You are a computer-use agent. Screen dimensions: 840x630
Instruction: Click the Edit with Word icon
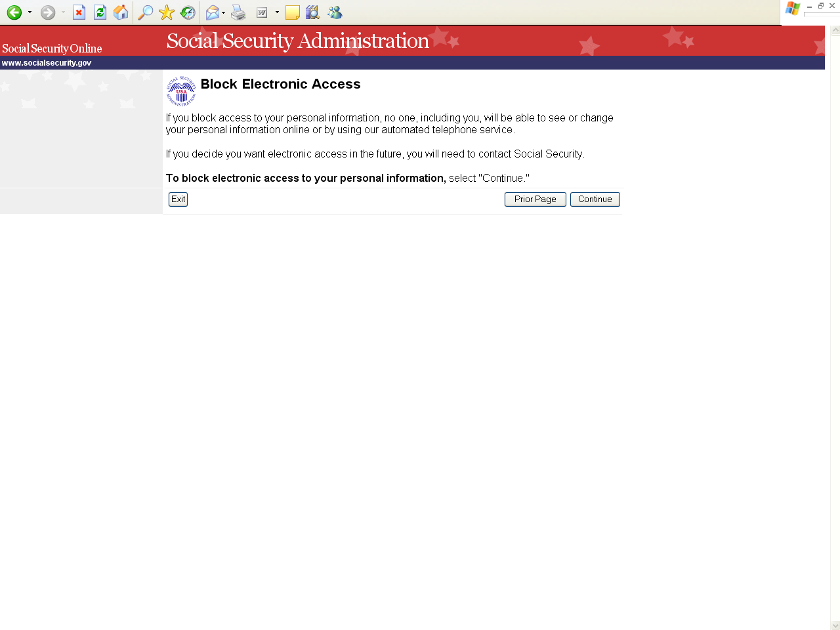[262, 12]
